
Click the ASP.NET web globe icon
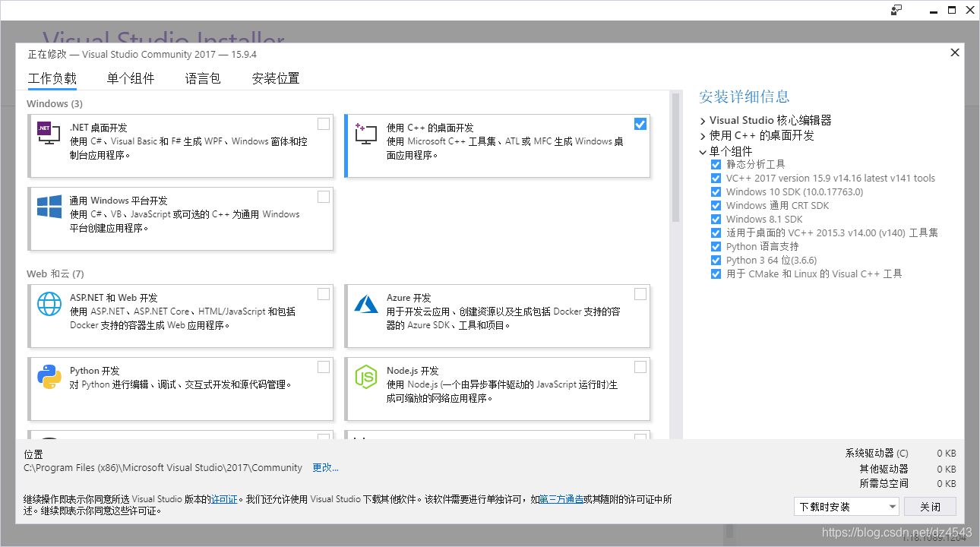click(x=49, y=304)
